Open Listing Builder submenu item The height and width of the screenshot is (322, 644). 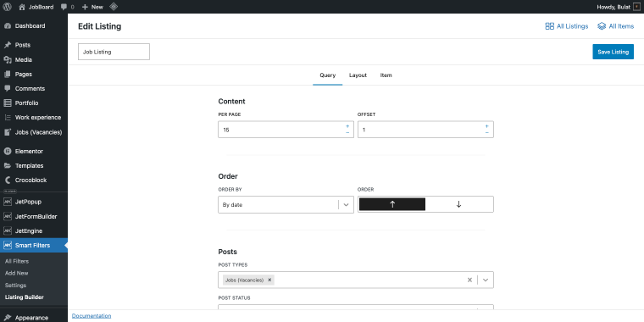pyautogui.click(x=25, y=297)
